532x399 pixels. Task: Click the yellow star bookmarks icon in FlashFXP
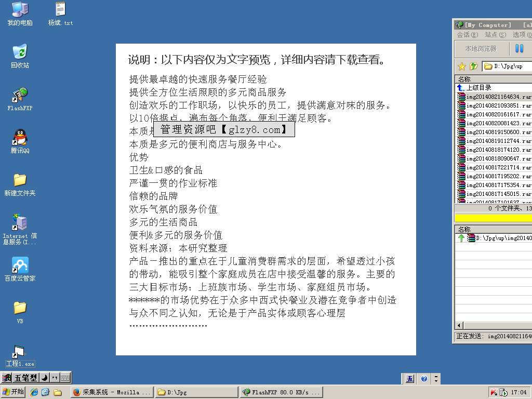point(462,66)
